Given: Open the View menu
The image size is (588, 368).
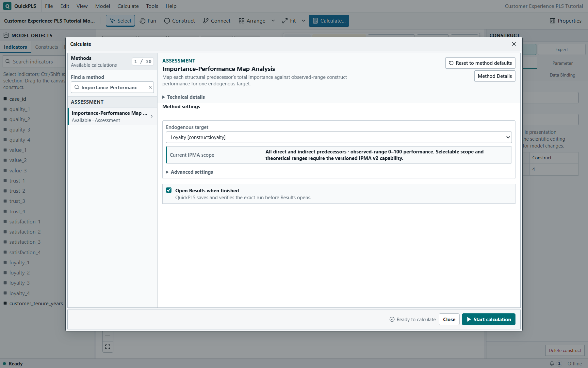Looking at the screenshot, I should [x=82, y=6].
